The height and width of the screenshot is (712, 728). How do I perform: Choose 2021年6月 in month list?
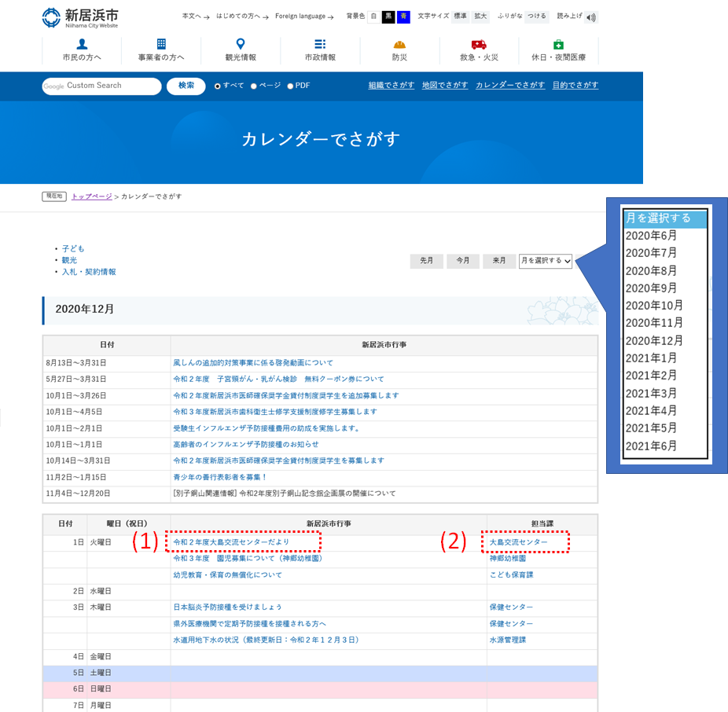click(x=652, y=446)
